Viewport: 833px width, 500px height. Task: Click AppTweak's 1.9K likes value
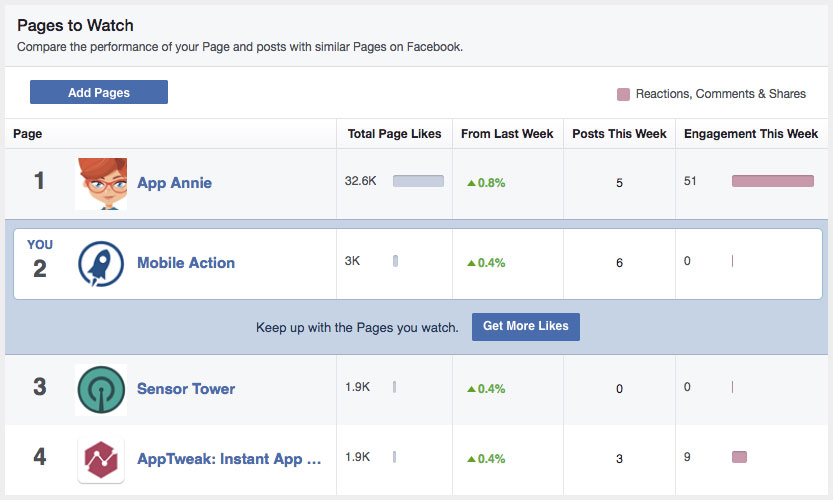(x=357, y=457)
